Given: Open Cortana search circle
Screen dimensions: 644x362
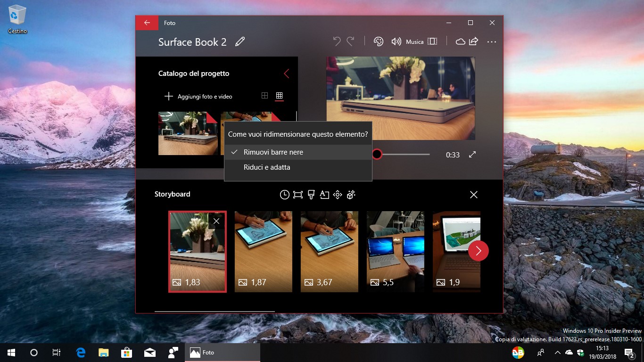Looking at the screenshot, I should 34,352.
